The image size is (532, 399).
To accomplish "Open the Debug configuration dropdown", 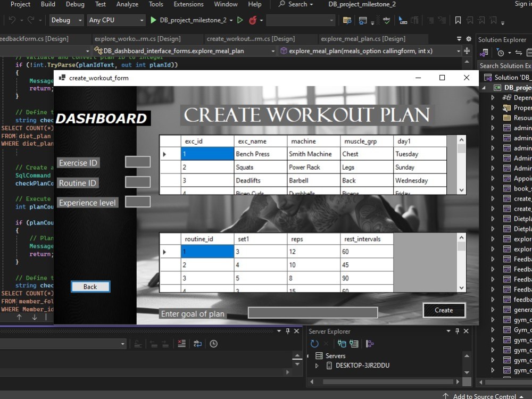I will [x=66, y=20].
